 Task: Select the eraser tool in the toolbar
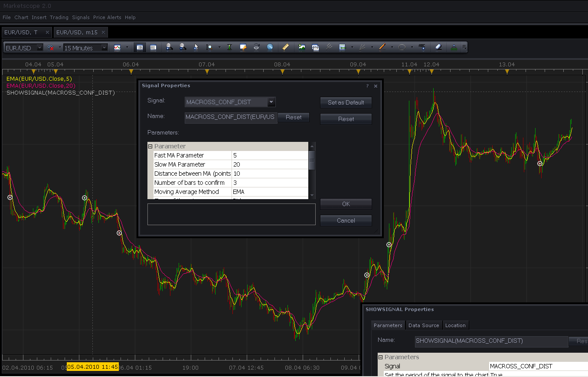(438, 47)
